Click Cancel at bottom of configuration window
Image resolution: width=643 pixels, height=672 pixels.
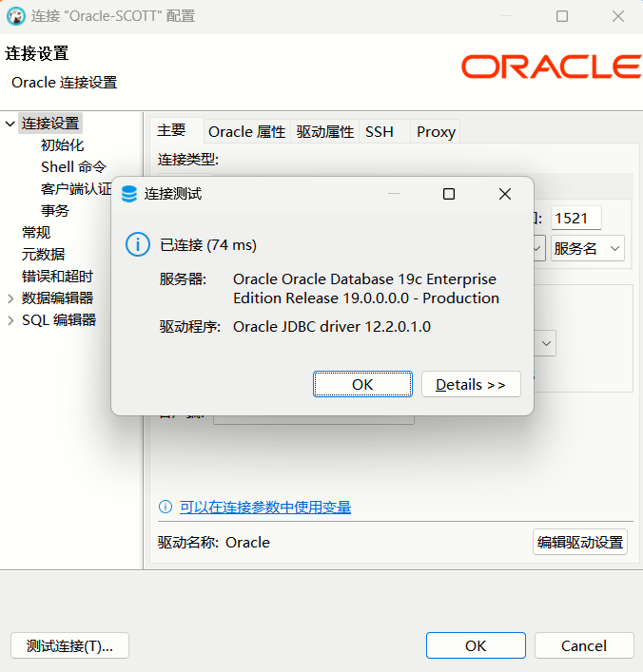tap(584, 645)
